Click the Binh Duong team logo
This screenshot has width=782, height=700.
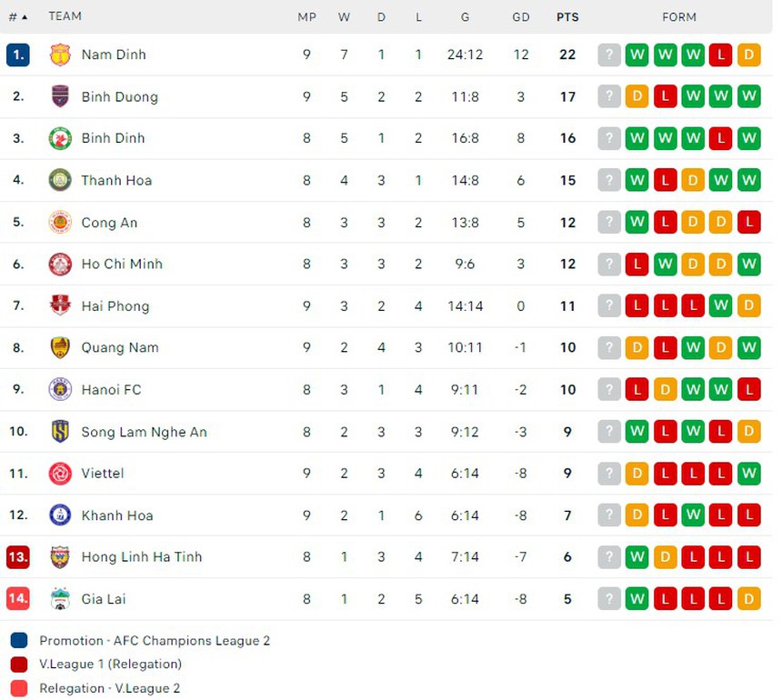point(60,96)
